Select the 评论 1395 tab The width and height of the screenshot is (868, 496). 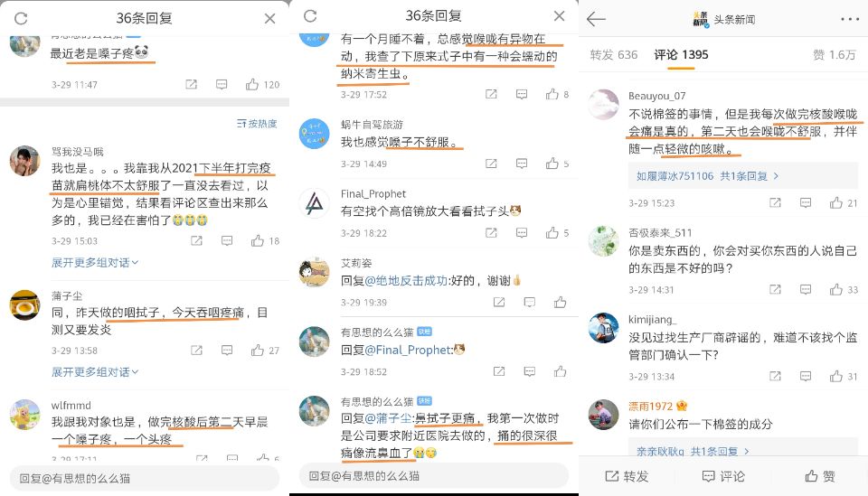[x=681, y=55]
